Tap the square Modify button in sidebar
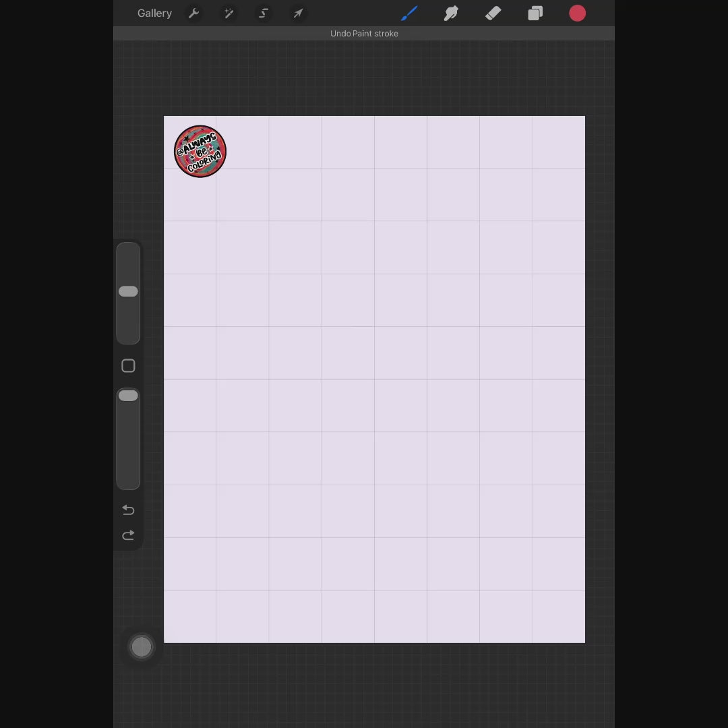728x728 pixels. (128, 366)
